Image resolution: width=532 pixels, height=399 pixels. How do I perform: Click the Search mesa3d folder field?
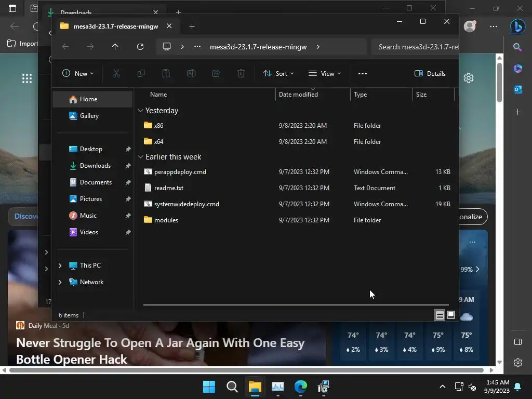coord(415,47)
